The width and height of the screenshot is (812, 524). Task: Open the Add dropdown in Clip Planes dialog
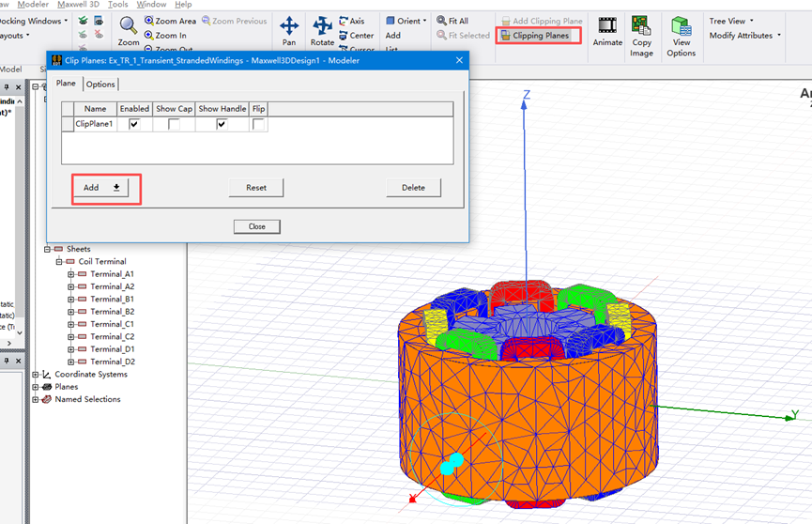tap(101, 188)
